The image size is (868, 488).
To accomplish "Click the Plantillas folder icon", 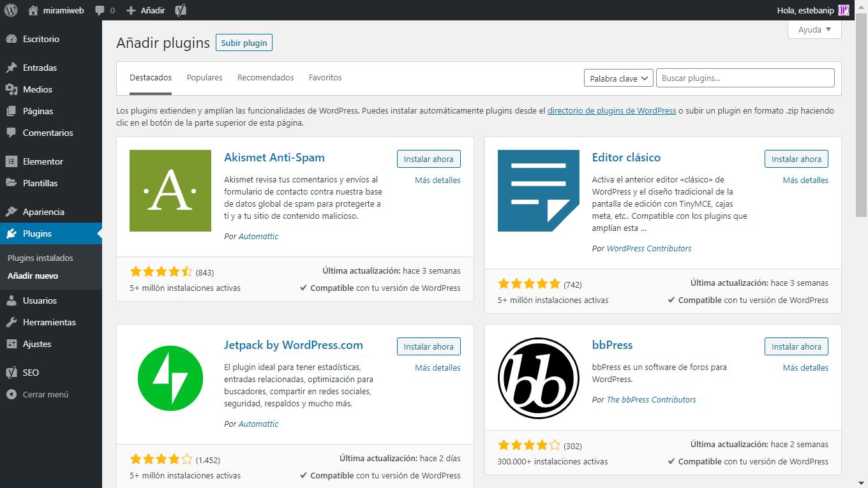I will tap(11, 183).
